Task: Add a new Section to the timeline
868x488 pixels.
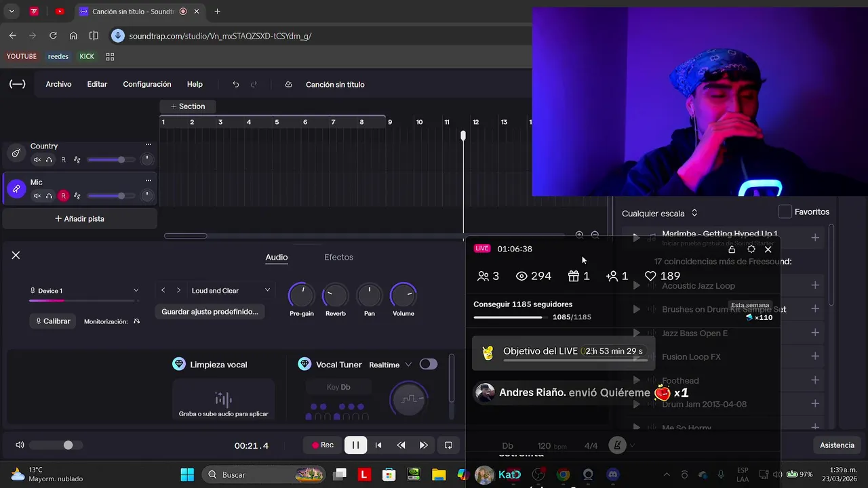Action: click(188, 106)
